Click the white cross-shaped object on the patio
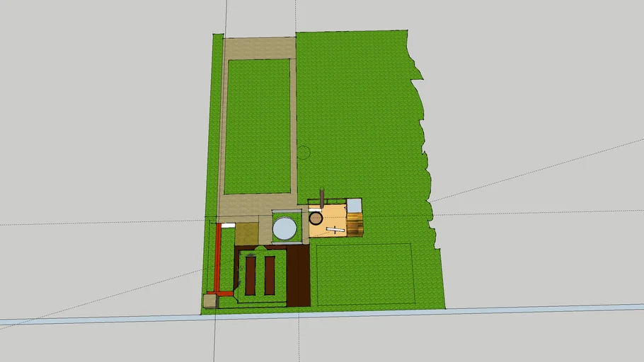 (333, 228)
